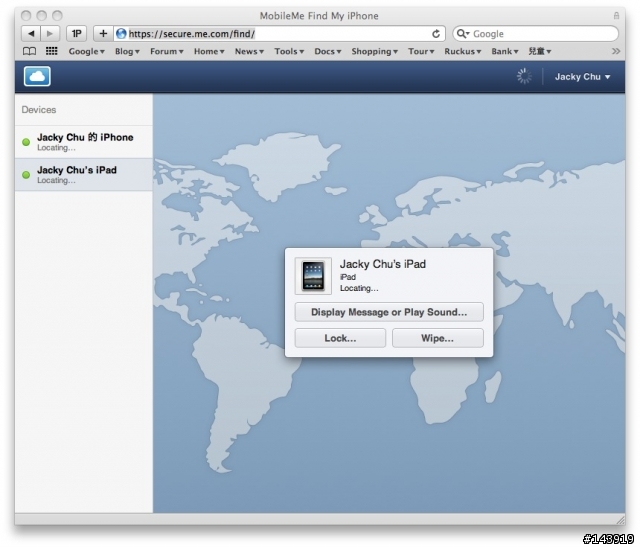The image size is (640, 547).
Task: Click Display Message or Play Sound button
Action: tap(389, 312)
